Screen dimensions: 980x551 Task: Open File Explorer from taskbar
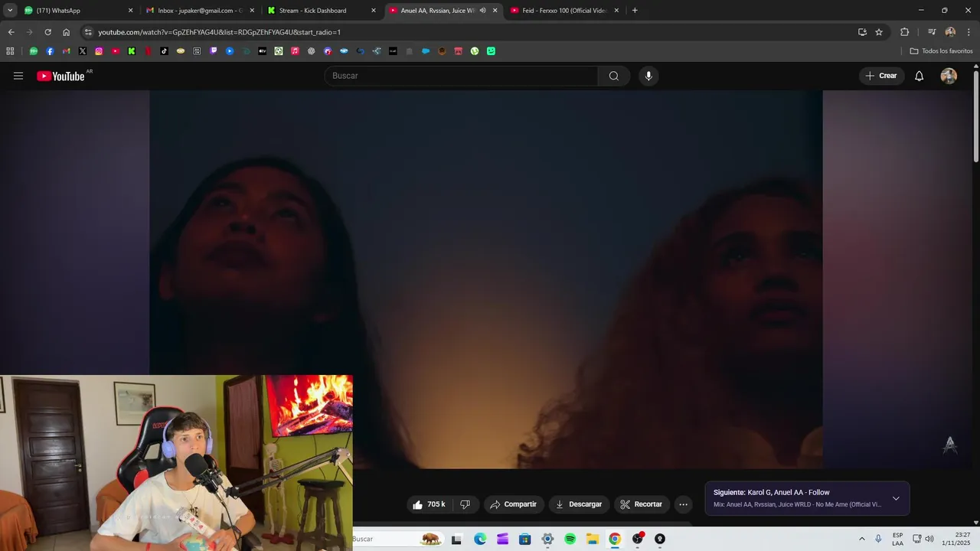(593, 539)
